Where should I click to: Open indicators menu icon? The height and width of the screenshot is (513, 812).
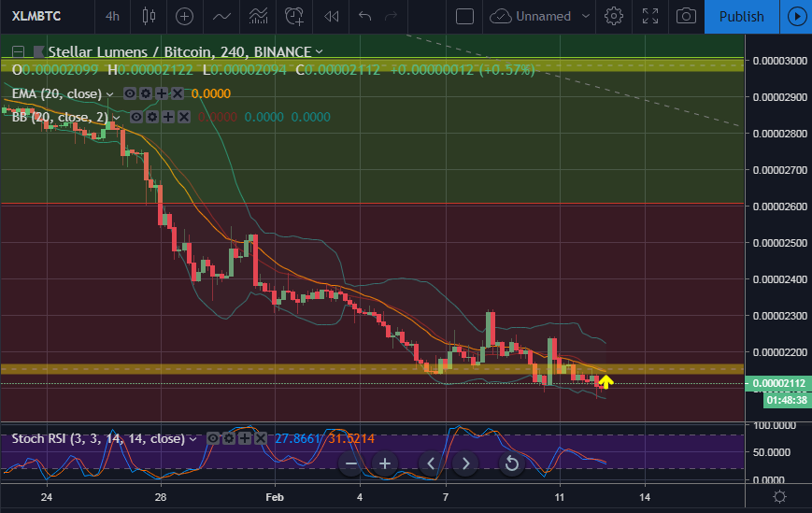[x=221, y=16]
